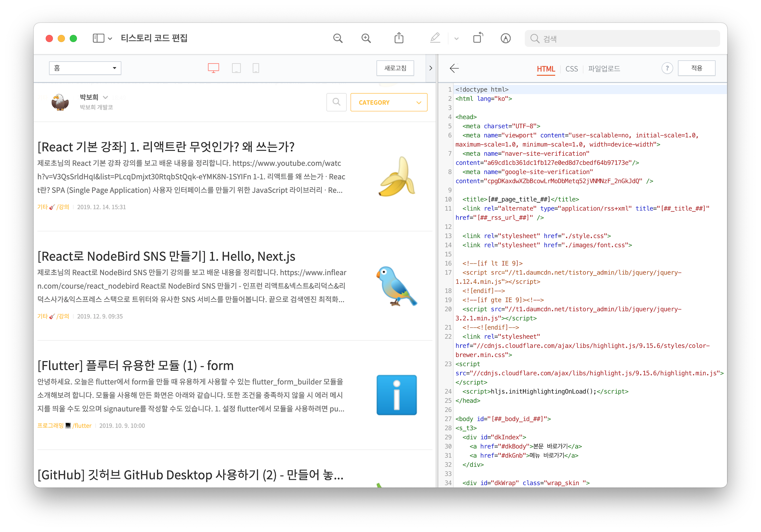Click 기타/강의 category on 2019. 12. 9. post

pyautogui.click(x=53, y=316)
